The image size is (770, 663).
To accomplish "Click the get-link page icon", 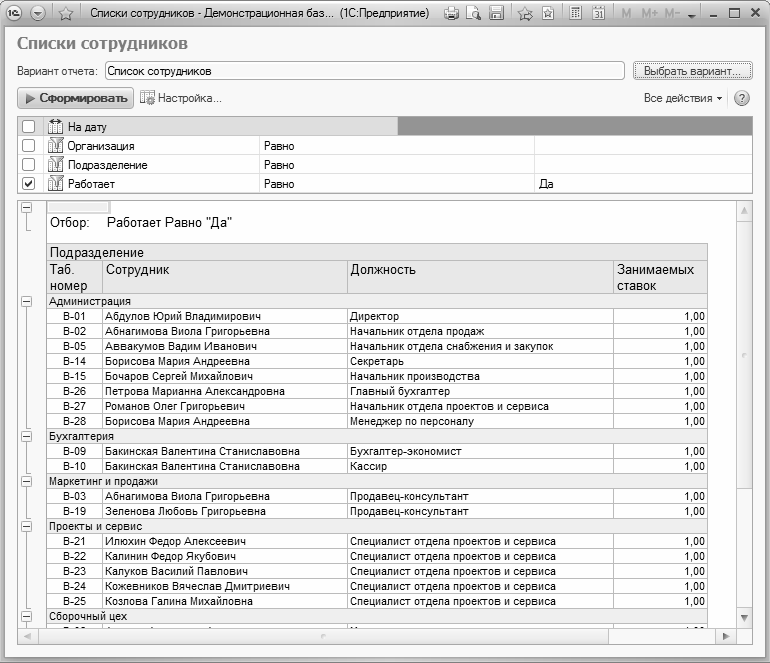I will 548,13.
